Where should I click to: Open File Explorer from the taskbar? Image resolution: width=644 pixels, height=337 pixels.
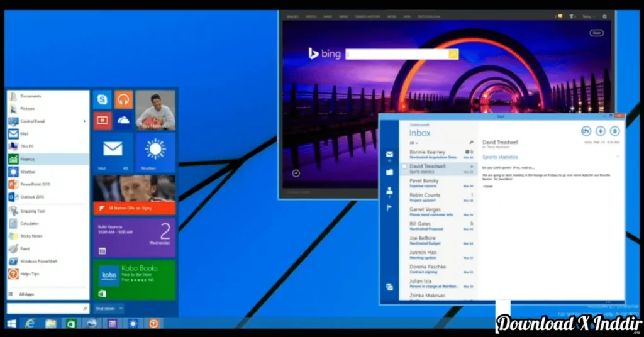(x=50, y=323)
